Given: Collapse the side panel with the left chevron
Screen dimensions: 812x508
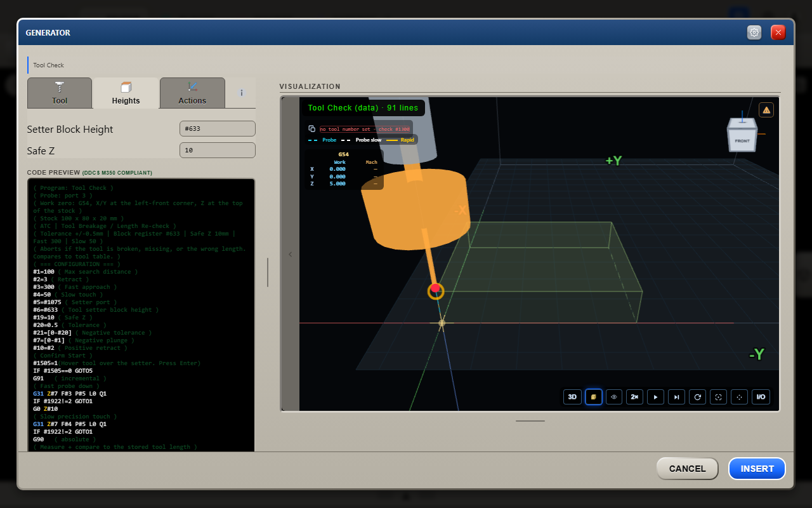Looking at the screenshot, I should click(291, 255).
